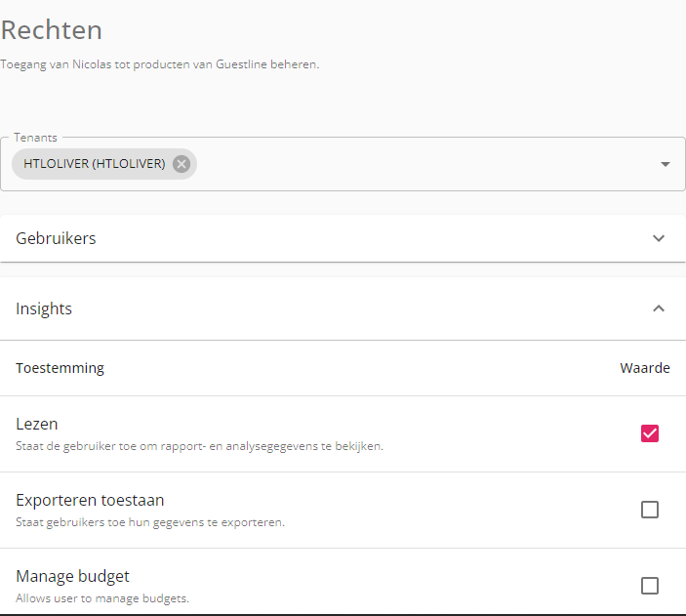Viewport: 686px width, 616px height.
Task: Focus the Tenants selection field
Action: click(343, 164)
